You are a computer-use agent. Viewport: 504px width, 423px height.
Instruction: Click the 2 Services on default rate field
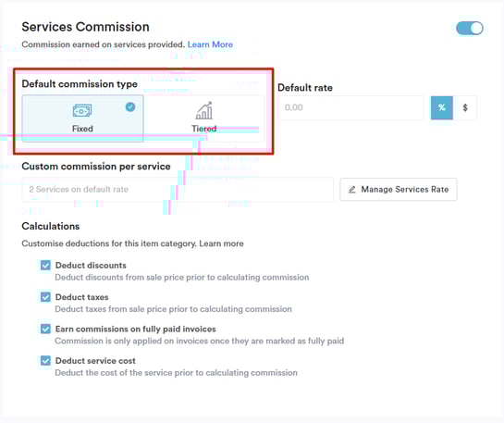[x=178, y=190]
